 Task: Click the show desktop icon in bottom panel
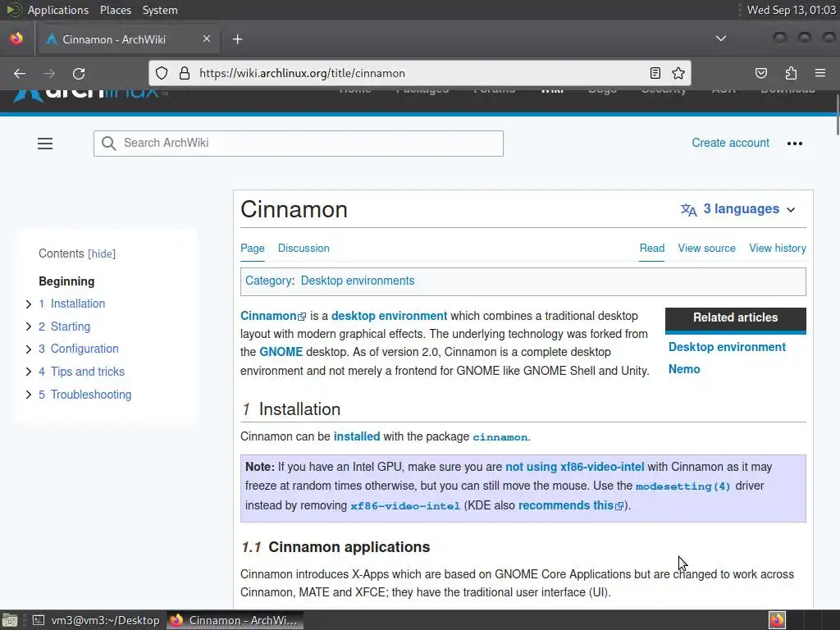tap(10, 620)
